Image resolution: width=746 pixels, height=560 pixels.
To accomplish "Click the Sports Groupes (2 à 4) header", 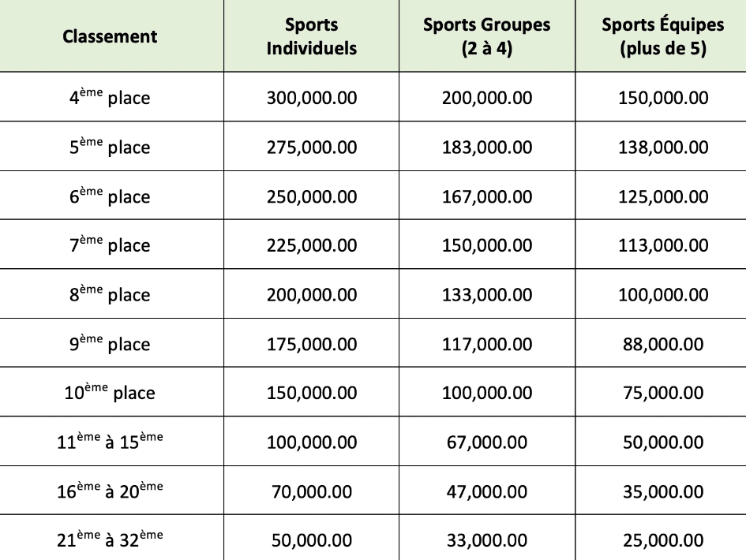I will pyautogui.click(x=486, y=36).
